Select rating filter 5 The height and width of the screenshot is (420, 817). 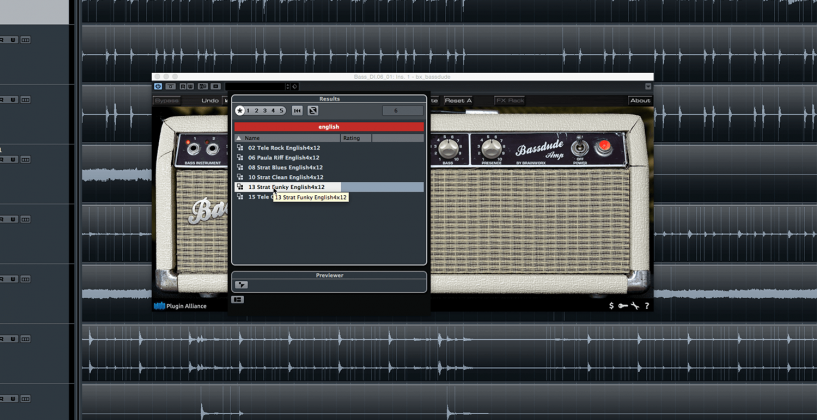tap(281, 110)
